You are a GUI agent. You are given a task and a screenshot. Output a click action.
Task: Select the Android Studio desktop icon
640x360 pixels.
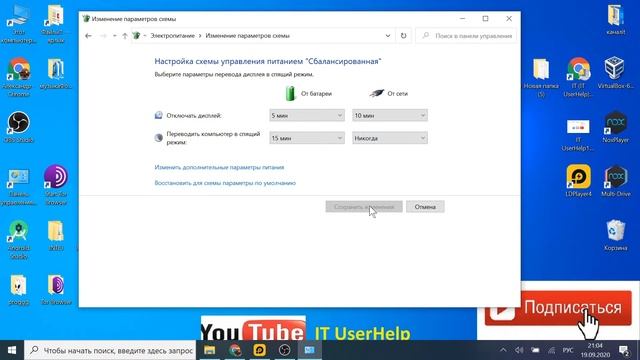pos(18,240)
